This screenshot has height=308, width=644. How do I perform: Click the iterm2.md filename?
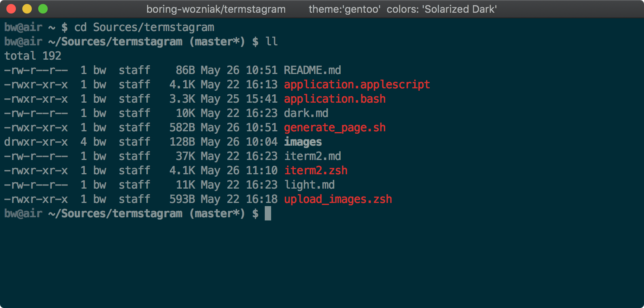[312, 156]
